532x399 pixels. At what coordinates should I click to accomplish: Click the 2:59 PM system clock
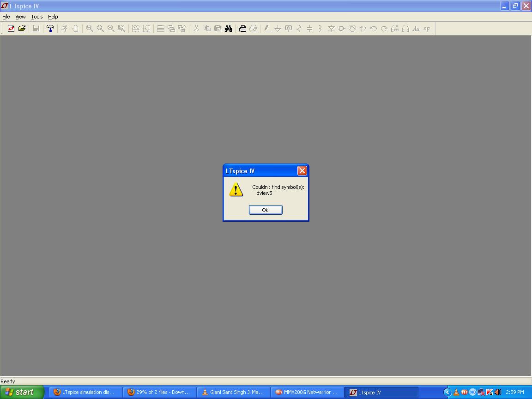point(515,392)
